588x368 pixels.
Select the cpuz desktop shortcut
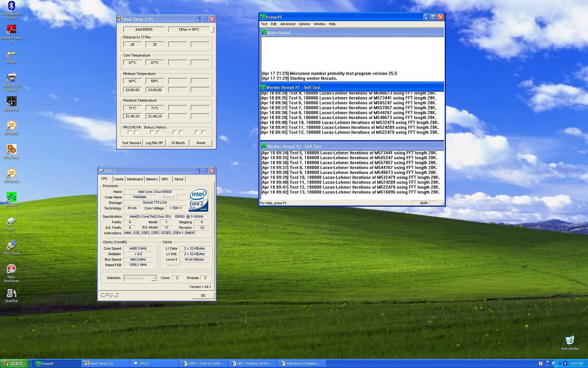[11, 224]
